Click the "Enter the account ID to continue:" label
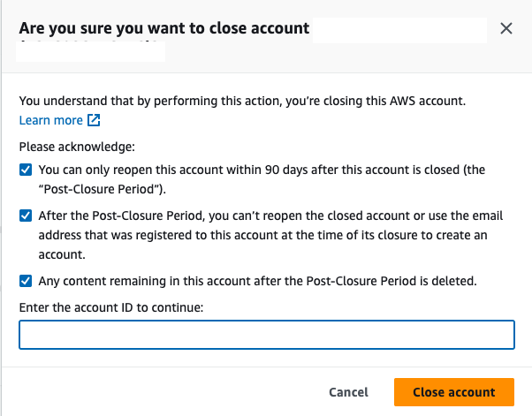Screen dimensions: 532x416 click(x=112, y=306)
